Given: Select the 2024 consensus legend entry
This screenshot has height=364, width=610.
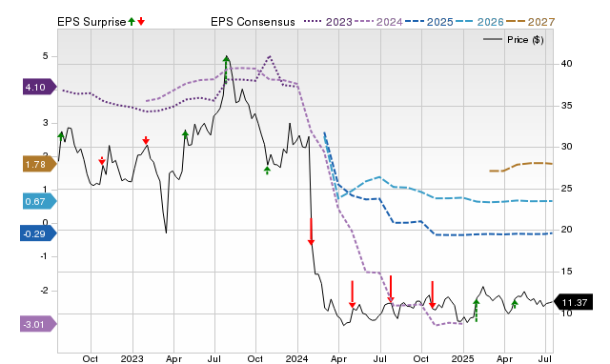Looking at the screenshot, I should [378, 22].
